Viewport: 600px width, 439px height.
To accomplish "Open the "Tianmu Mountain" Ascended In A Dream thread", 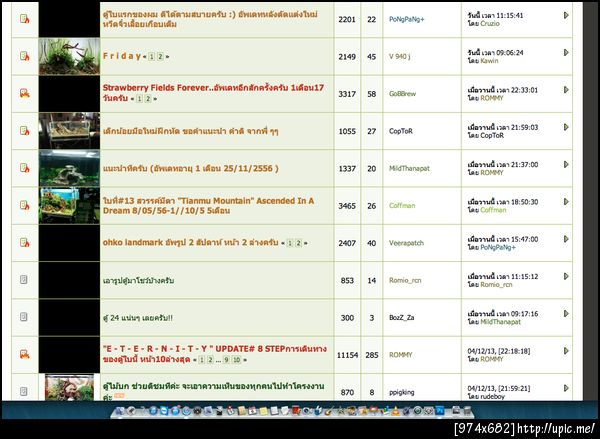I will pyautogui.click(x=208, y=206).
